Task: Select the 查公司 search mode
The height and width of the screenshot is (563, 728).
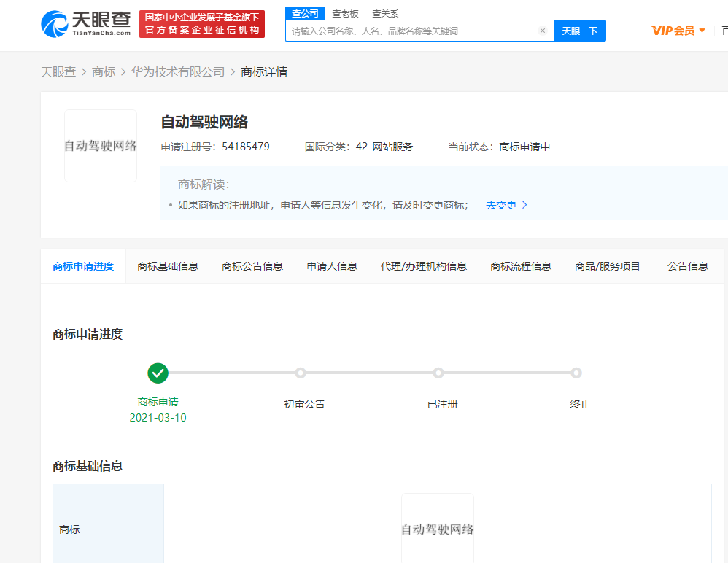Action: click(305, 13)
